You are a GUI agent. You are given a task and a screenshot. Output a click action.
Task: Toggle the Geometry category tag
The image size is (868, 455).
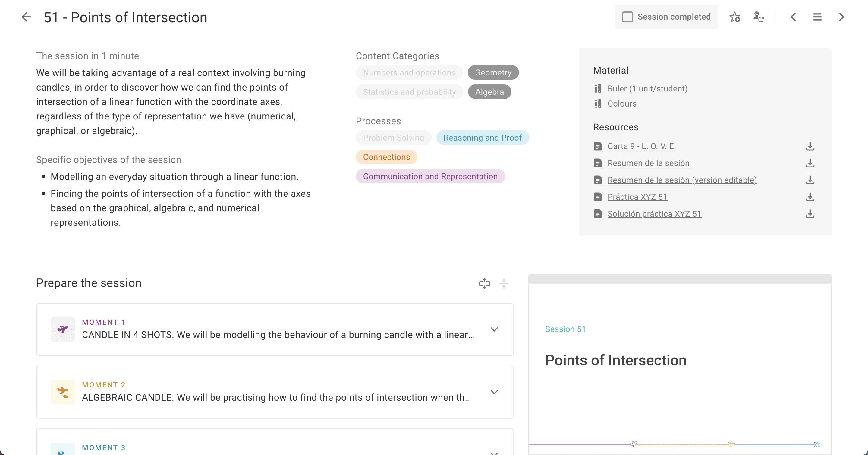pos(493,72)
